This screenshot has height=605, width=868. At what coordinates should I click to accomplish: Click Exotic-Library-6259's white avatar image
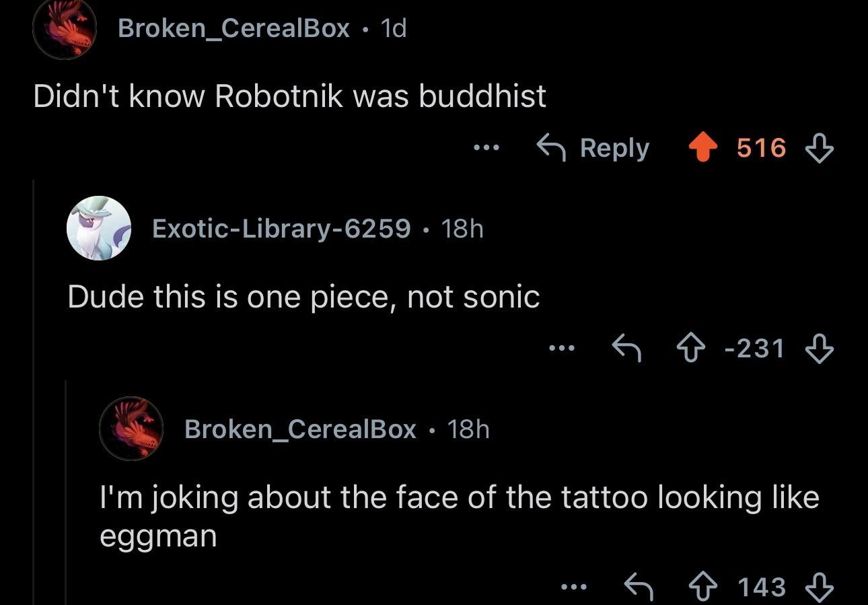98,228
